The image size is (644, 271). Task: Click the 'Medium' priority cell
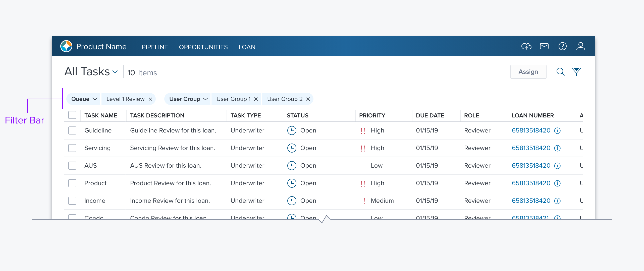tap(382, 201)
